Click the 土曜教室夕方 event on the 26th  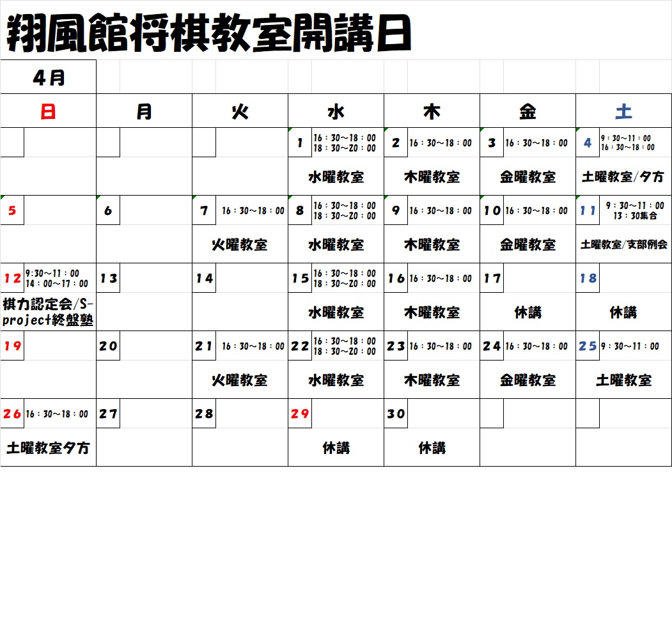[x=48, y=448]
